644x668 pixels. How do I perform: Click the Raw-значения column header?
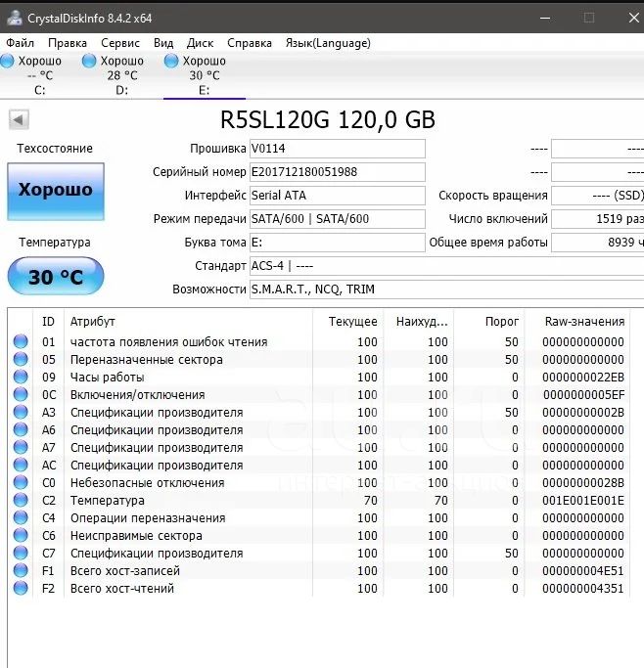click(x=577, y=321)
